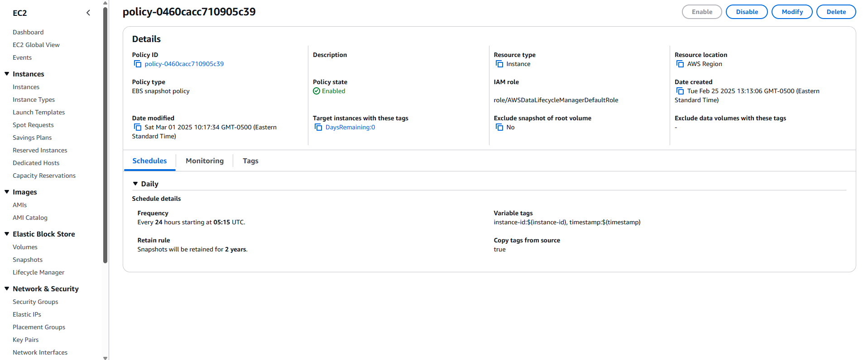Open the Tags tab
Image resolution: width=868 pixels, height=360 pixels.
point(250,161)
